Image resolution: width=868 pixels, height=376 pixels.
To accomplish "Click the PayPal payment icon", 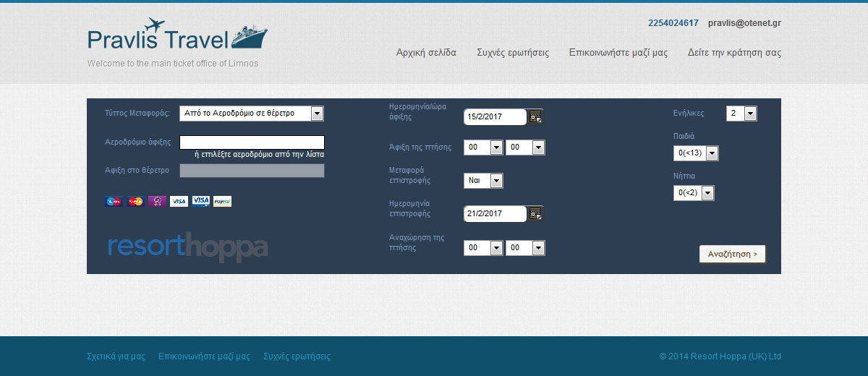I will pyautogui.click(x=222, y=201).
